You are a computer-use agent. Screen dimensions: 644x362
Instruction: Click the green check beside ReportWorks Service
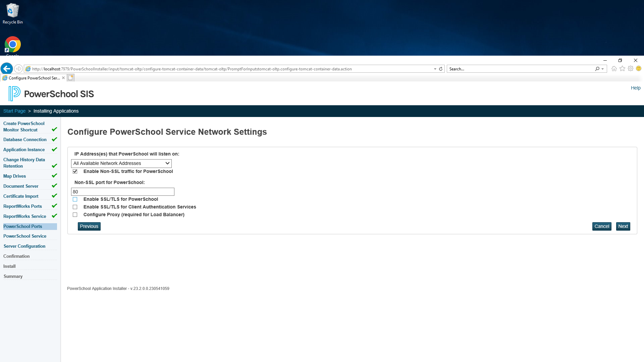pos(54,216)
